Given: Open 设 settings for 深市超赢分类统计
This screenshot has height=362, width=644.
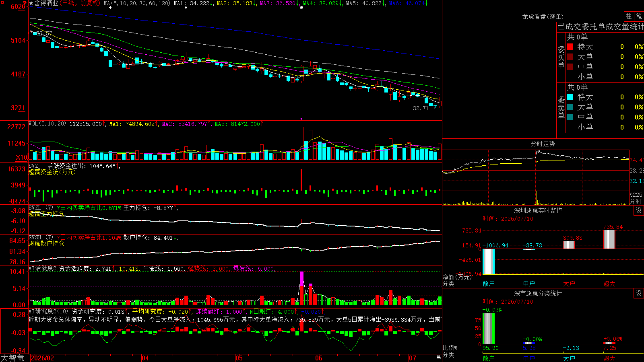Looking at the screenshot, I should (x=639, y=293).
